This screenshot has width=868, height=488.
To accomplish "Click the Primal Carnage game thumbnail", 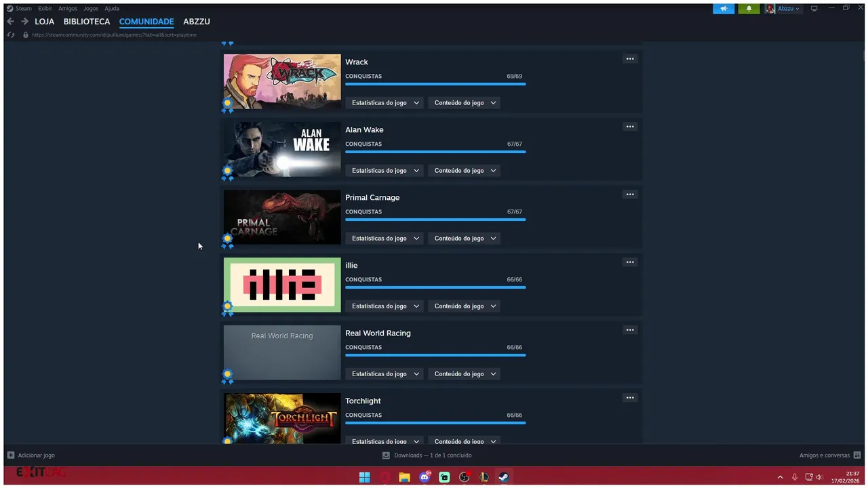I will 282,217.
